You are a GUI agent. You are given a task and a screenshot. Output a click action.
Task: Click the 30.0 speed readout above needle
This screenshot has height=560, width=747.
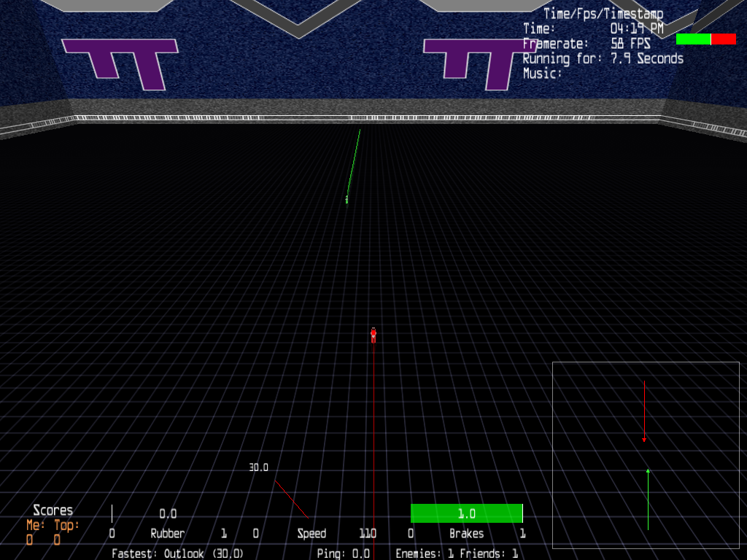pyautogui.click(x=258, y=467)
